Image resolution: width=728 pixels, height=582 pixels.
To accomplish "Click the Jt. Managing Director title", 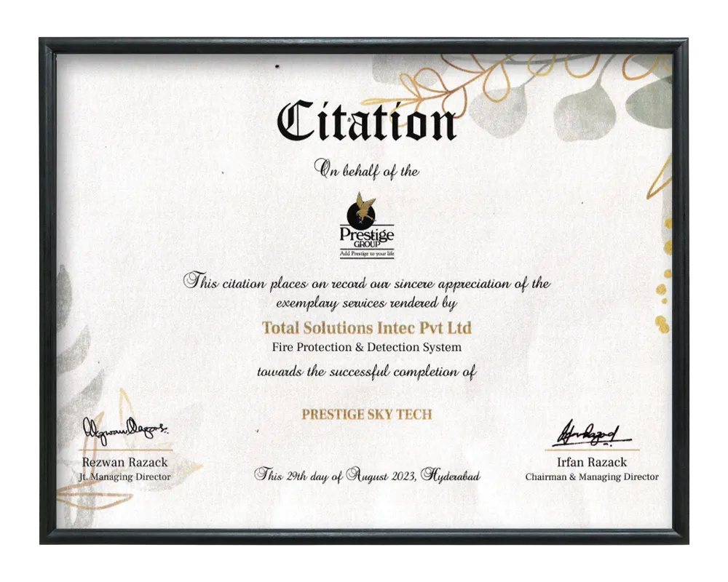I will click(x=125, y=477).
